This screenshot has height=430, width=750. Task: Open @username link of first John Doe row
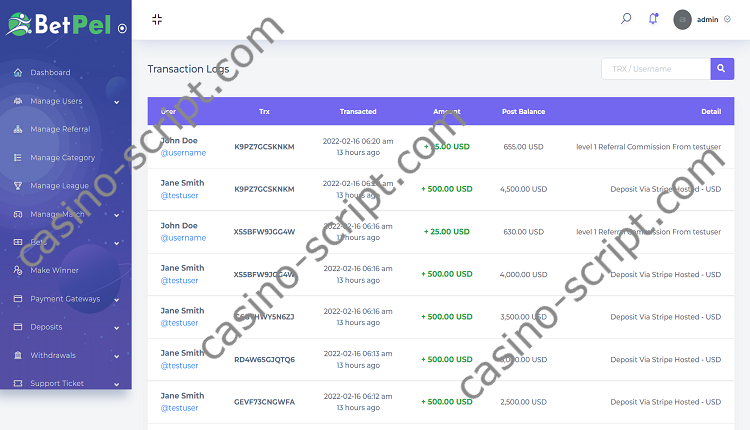tap(183, 153)
